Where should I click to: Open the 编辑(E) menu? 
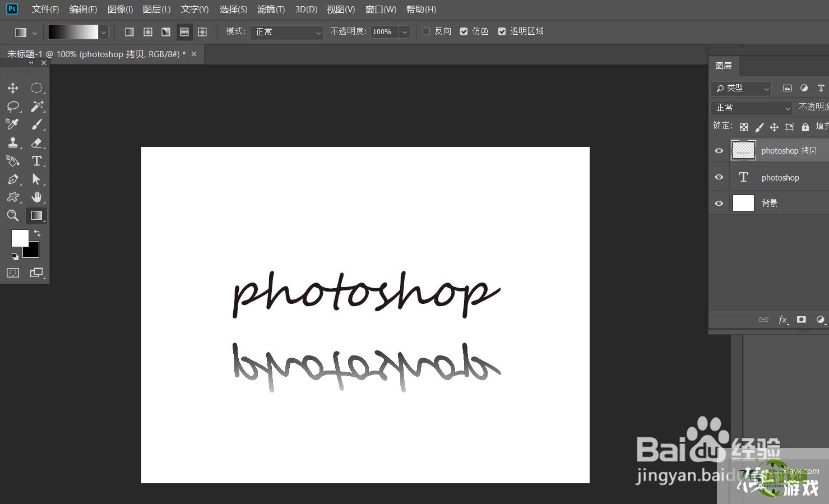coord(83,10)
